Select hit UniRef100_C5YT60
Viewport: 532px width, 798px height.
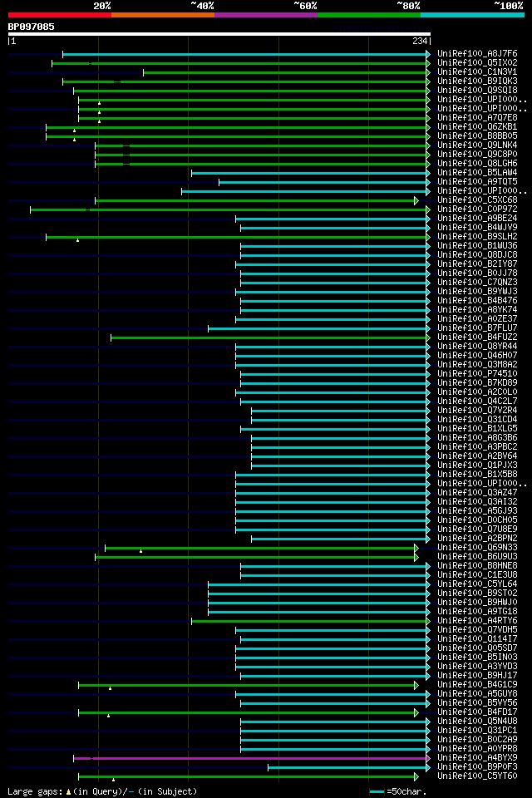[477, 776]
